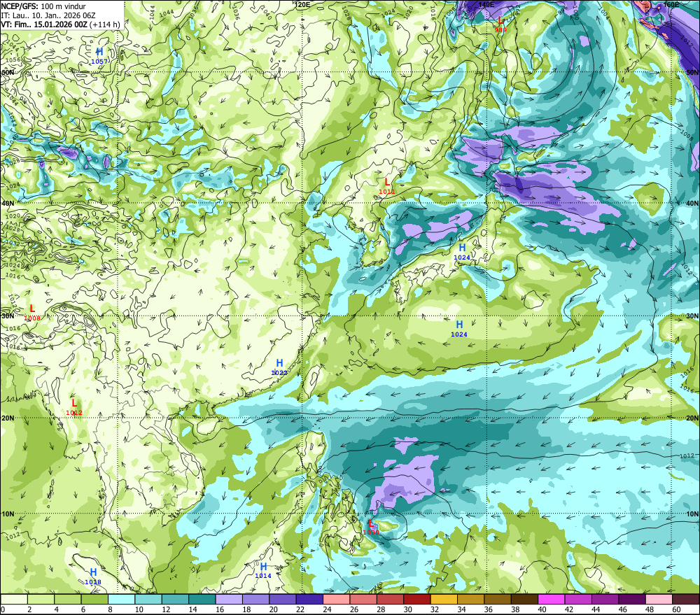Click the olive green 6–8 legend swatch
The height and width of the screenshot is (615, 700).
(x=94, y=600)
